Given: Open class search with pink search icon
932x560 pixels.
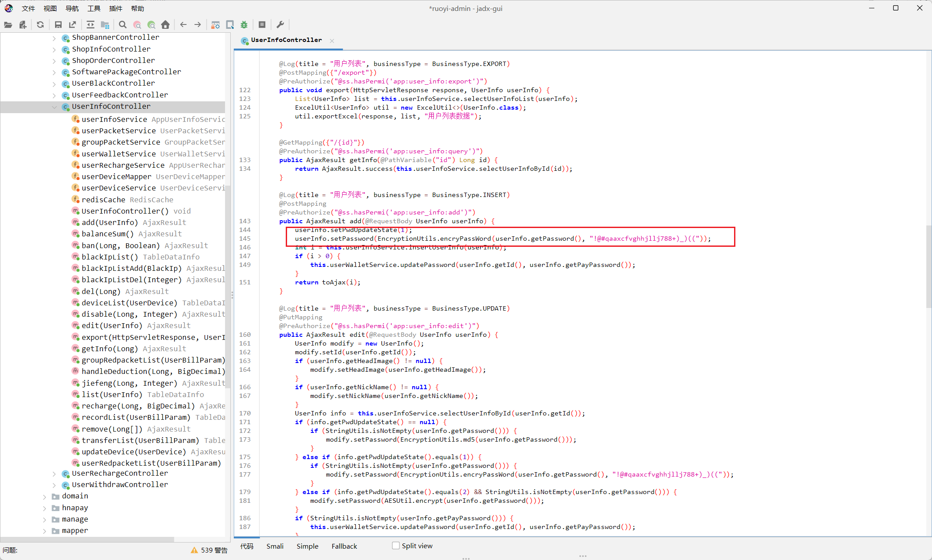Looking at the screenshot, I should [x=137, y=25].
